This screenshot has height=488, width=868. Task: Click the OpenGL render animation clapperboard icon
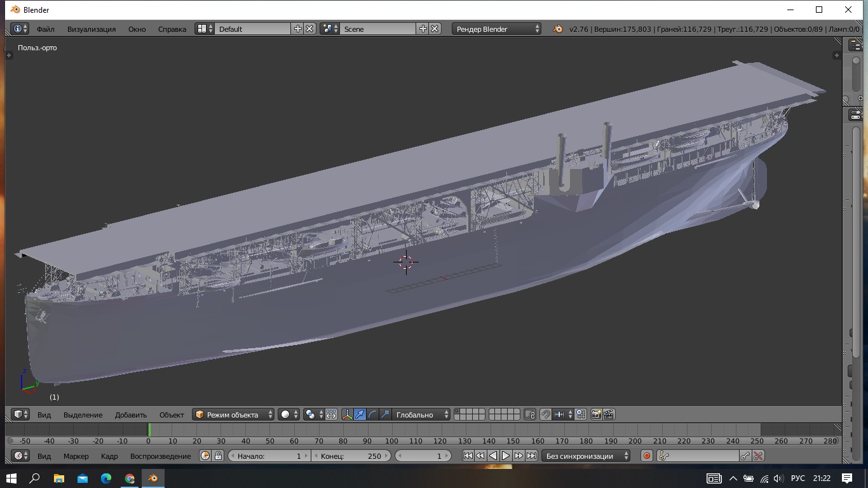[x=609, y=414]
